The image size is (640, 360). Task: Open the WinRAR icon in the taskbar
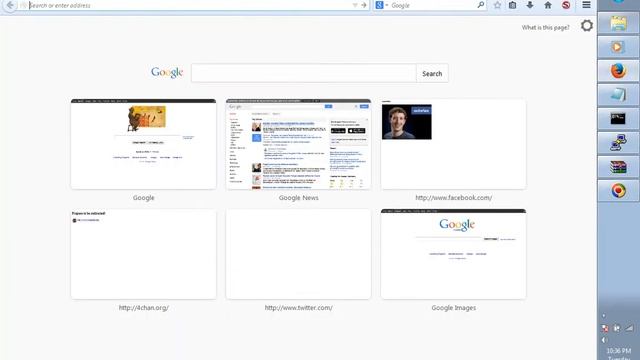pyautogui.click(x=618, y=167)
